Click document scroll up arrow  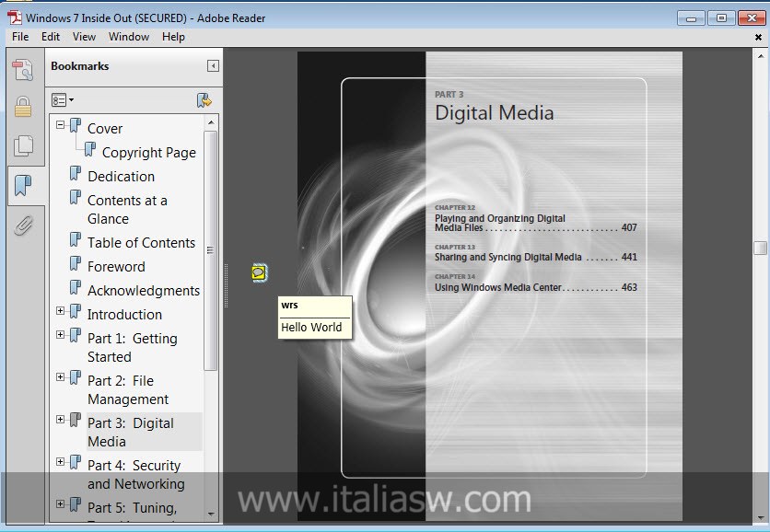(760, 55)
